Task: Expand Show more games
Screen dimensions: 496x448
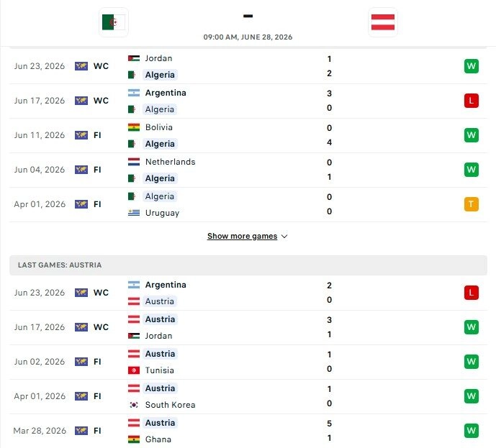Action: pos(243,236)
